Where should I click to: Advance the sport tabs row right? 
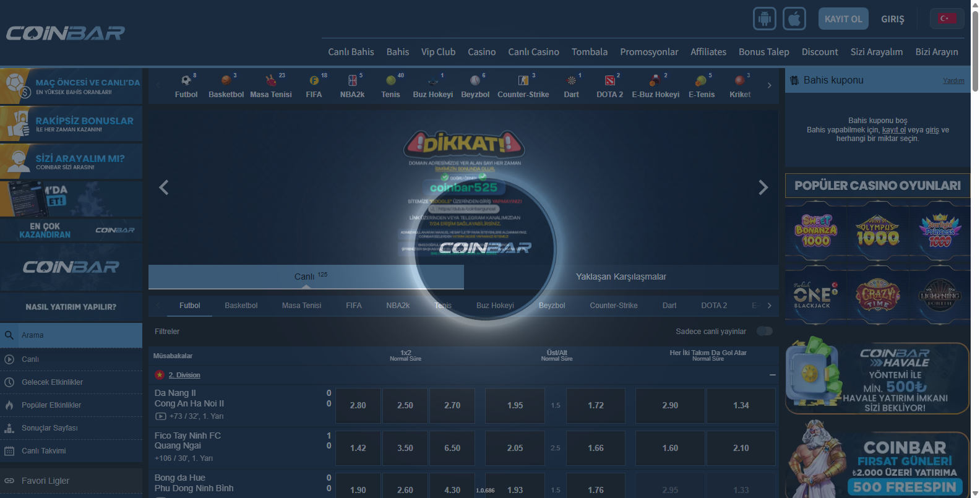click(x=769, y=306)
